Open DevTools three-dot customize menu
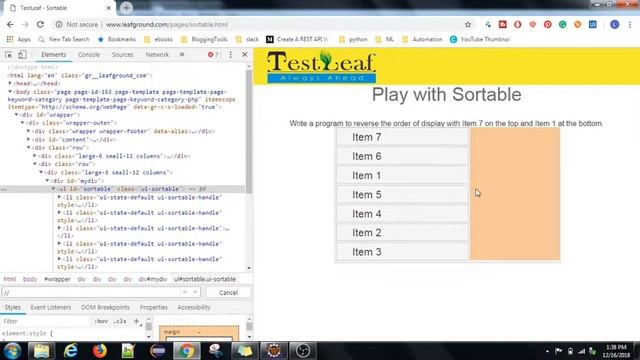This screenshot has width=640, height=360. pyautogui.click(x=230, y=55)
